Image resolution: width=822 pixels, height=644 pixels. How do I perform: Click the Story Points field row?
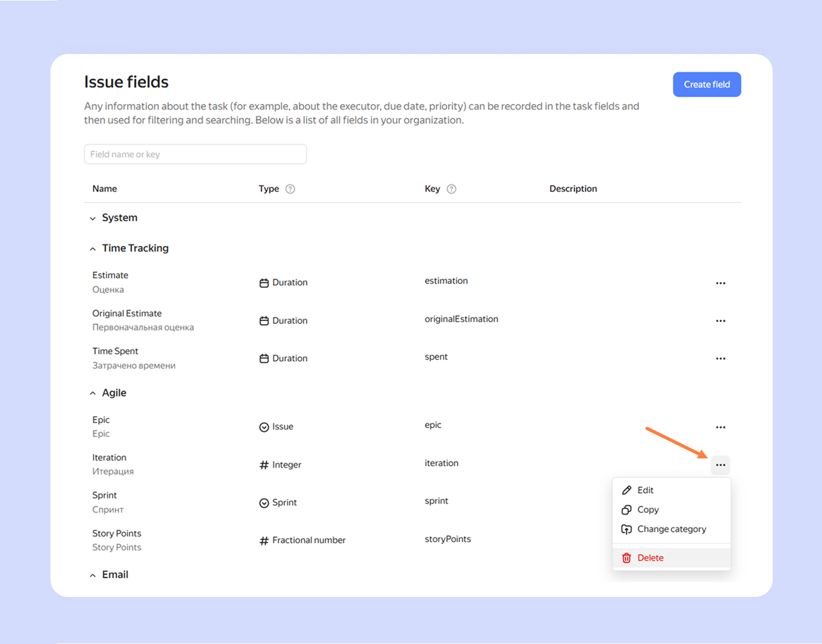point(117,534)
